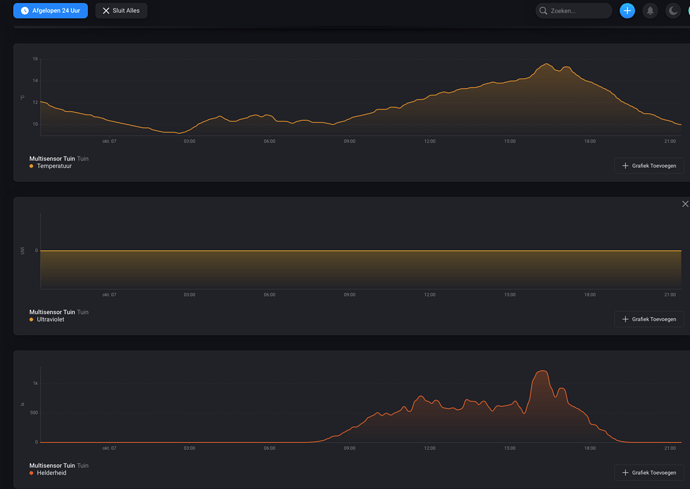Click Multisensor Tuin title above Ultraviolet

[52, 312]
